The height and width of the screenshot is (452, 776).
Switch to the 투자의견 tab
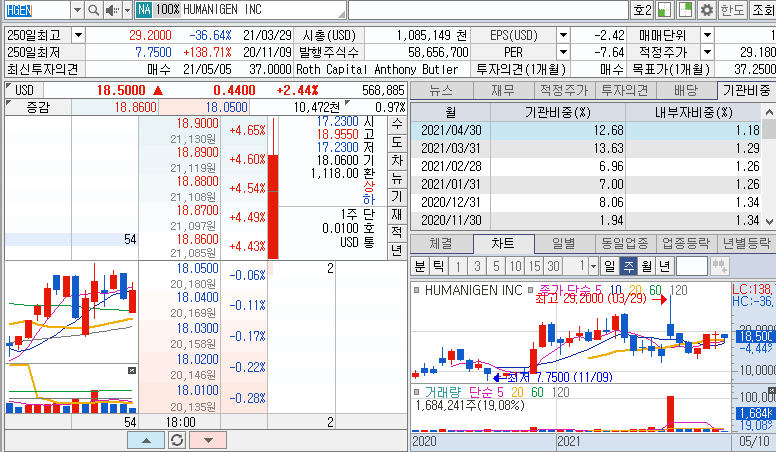[625, 91]
